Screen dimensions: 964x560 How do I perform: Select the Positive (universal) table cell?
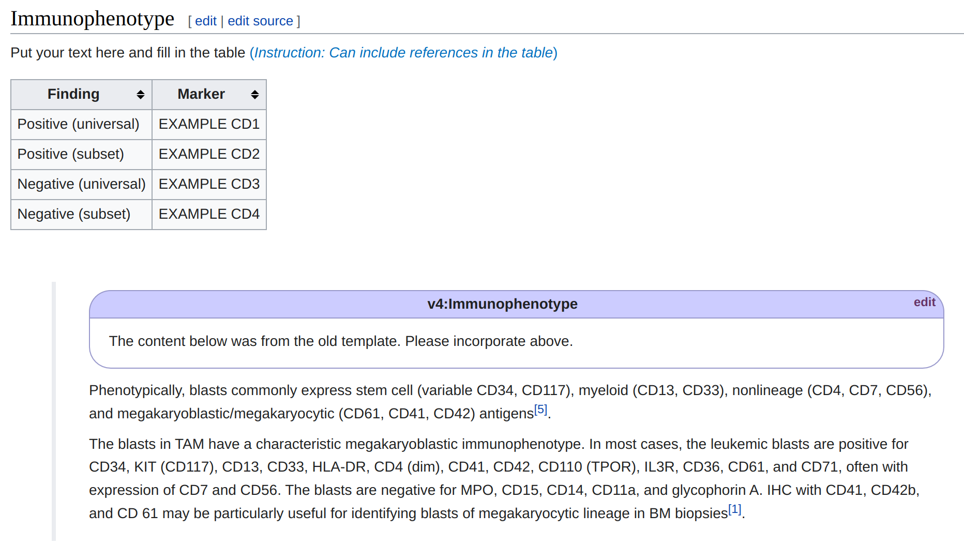[79, 124]
